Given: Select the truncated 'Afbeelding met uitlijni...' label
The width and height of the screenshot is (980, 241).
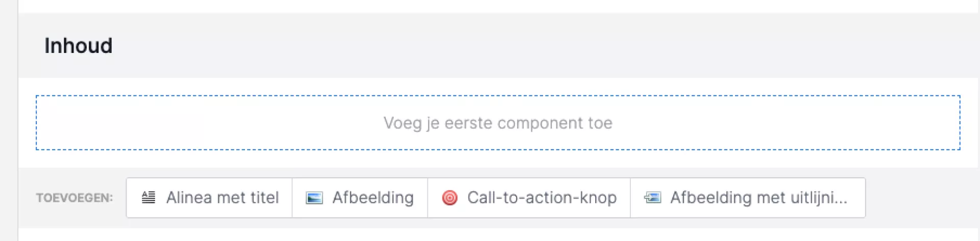Looking at the screenshot, I should point(759,198).
